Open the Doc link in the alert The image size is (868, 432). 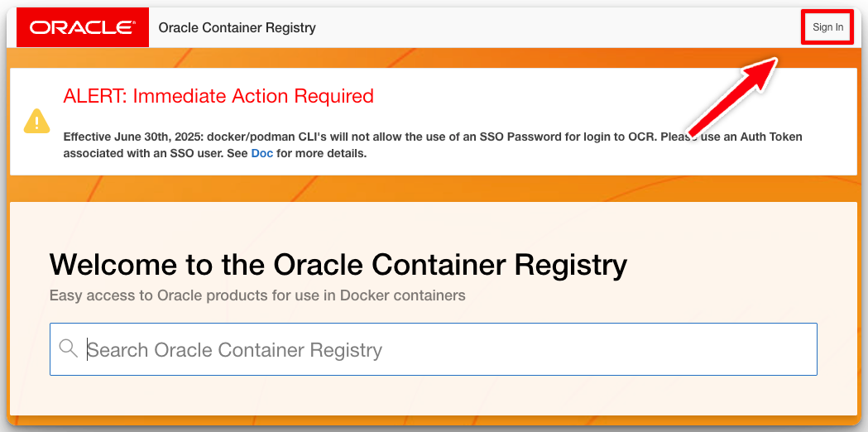(x=261, y=153)
